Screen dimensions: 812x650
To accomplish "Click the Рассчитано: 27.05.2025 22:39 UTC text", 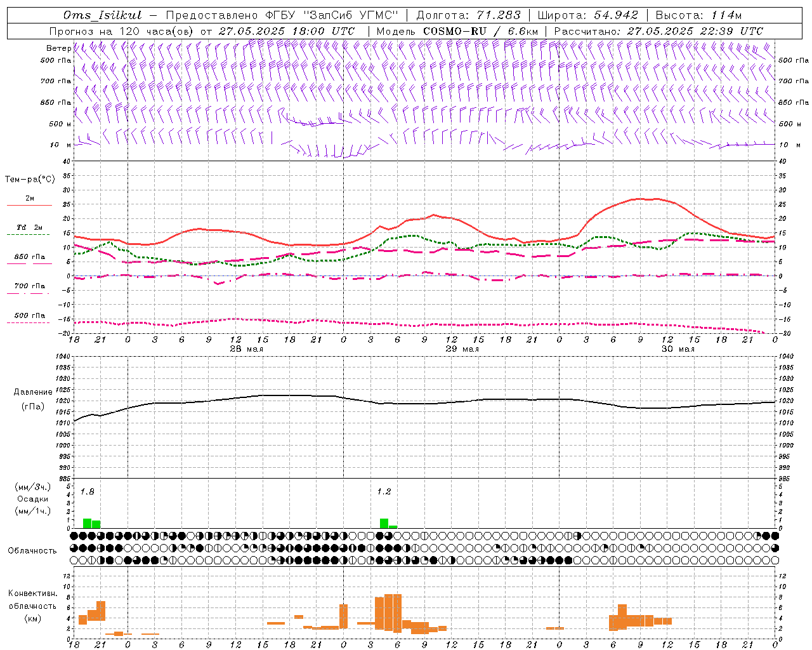I will pyautogui.click(x=658, y=31).
